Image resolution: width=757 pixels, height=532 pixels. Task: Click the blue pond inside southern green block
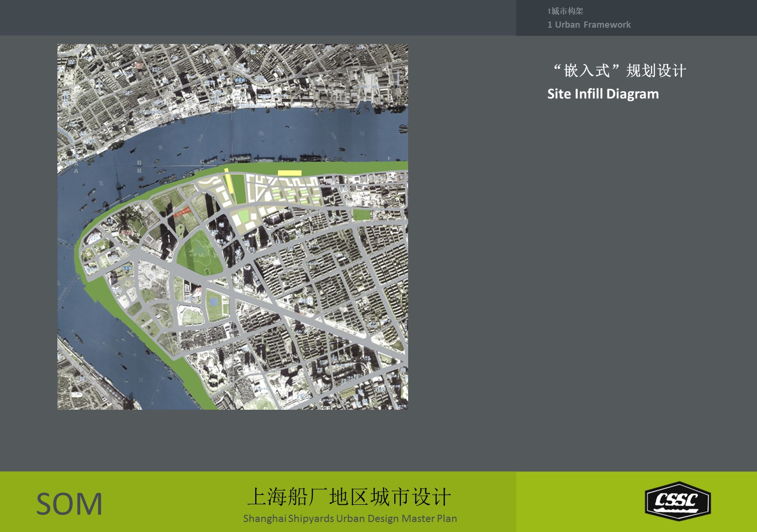click(x=214, y=301)
